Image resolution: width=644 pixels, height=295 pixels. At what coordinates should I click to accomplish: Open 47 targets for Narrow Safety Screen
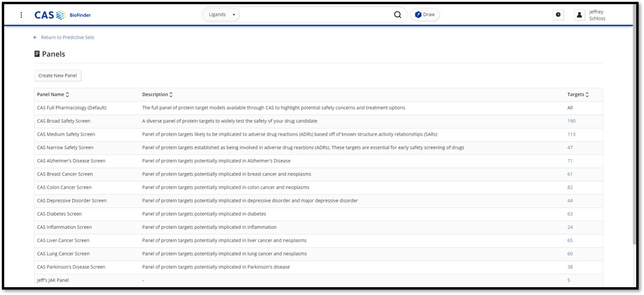point(570,147)
